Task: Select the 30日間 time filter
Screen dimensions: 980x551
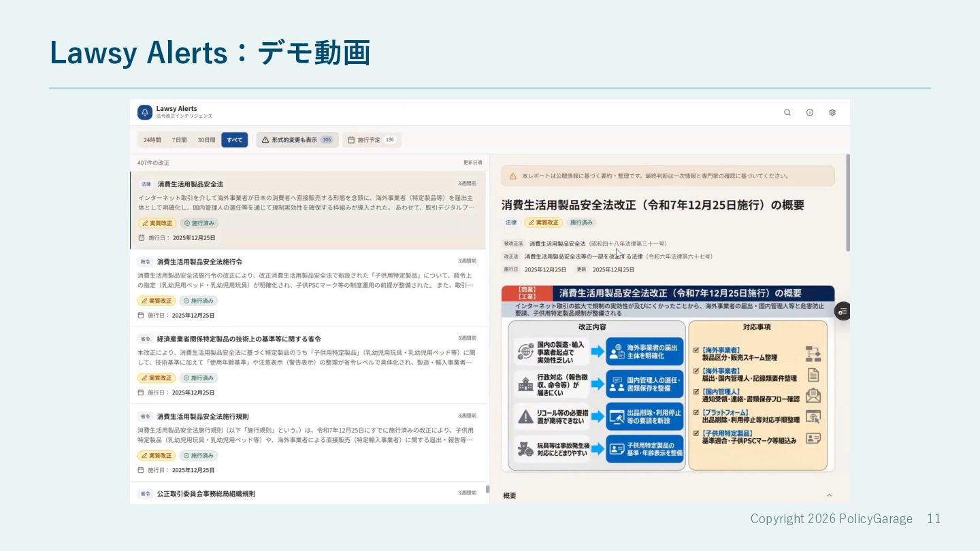Action: click(206, 140)
